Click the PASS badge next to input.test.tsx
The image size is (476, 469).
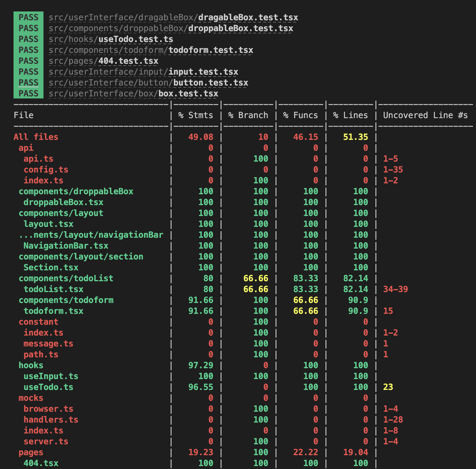(x=28, y=72)
